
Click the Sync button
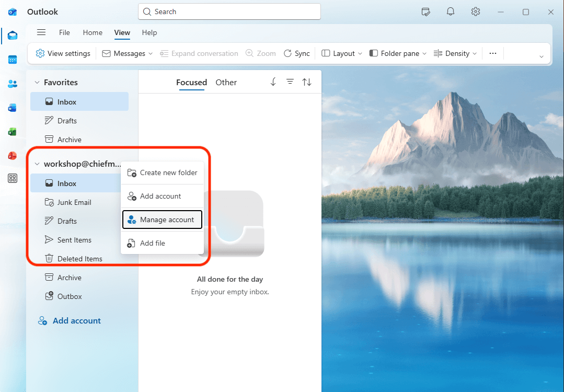[x=296, y=53]
